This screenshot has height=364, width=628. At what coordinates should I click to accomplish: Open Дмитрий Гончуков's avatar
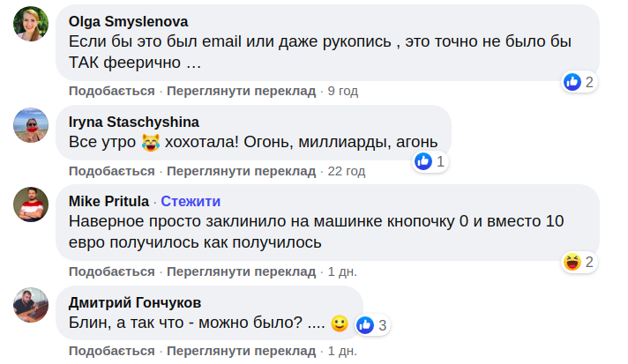pos(32,307)
